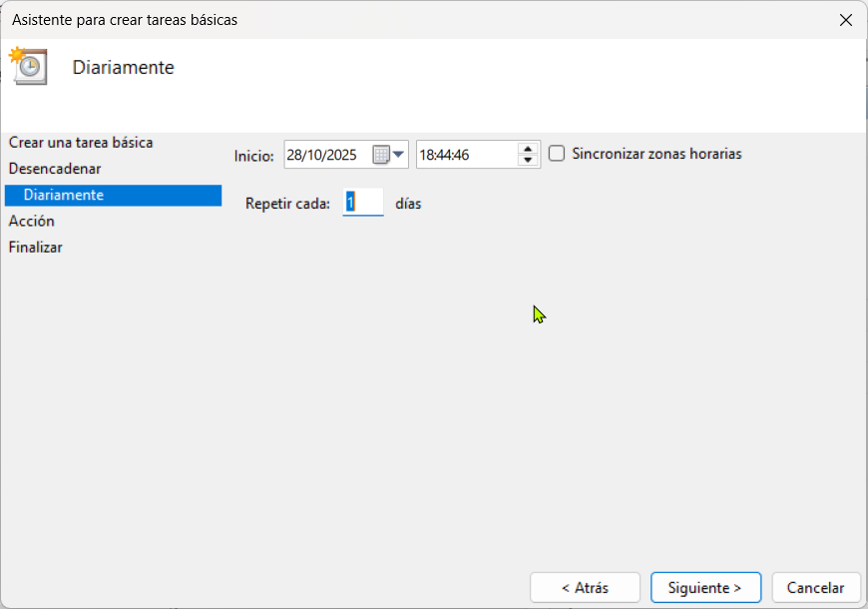Screen dimensions: 868x609
Task: Open the Acción step in the sidebar
Action: [x=32, y=221]
